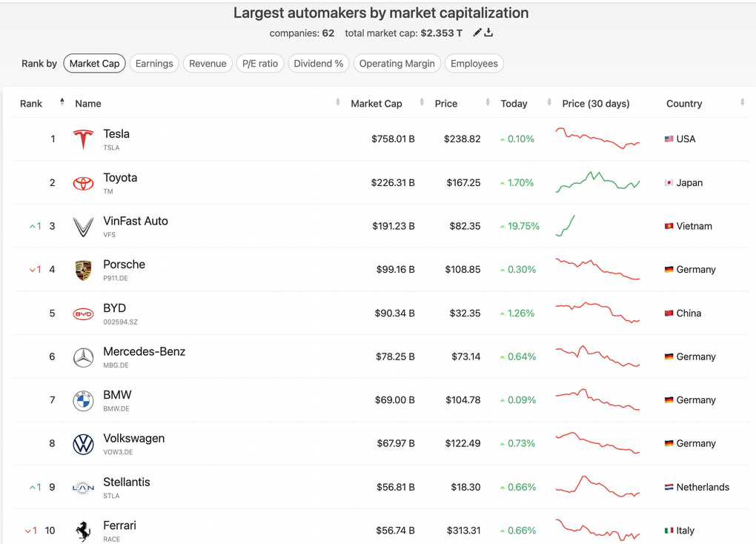Click the TSLA ticker symbol
Viewport: 756px width, 544px height.
[111, 148]
